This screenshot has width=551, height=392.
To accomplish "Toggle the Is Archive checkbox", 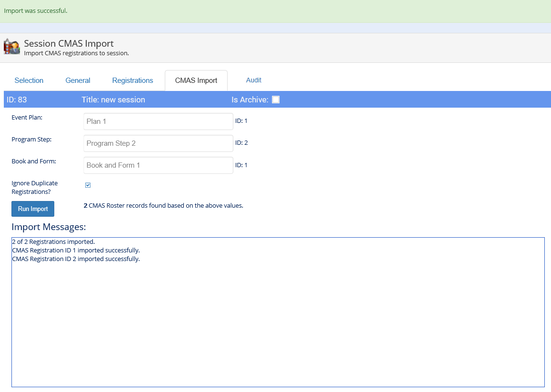I will 276,100.
